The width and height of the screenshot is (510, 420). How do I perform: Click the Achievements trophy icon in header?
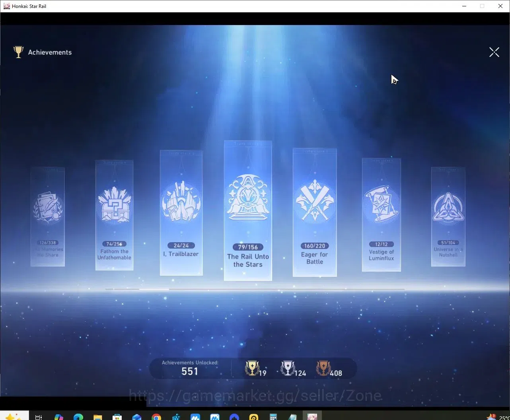click(18, 52)
